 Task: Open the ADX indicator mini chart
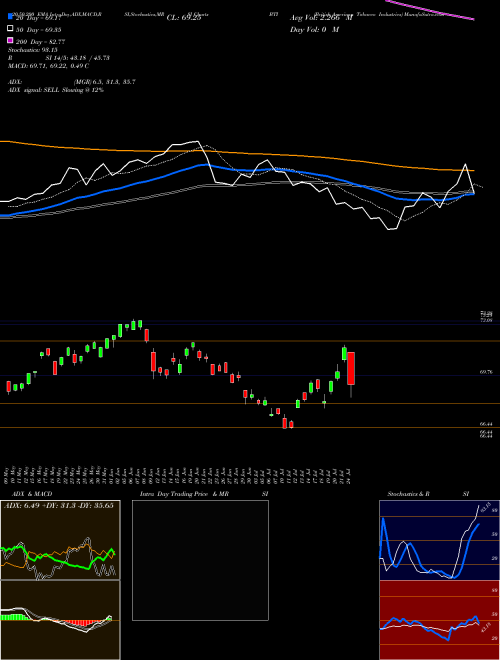[60, 540]
